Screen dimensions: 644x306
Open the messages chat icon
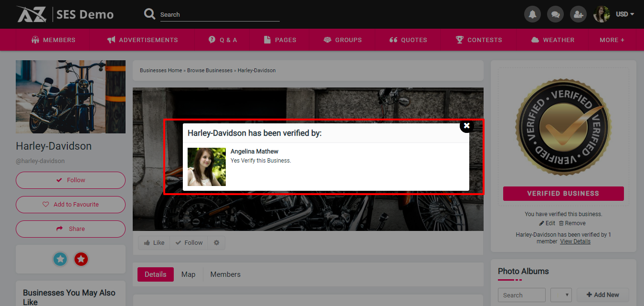(x=555, y=14)
